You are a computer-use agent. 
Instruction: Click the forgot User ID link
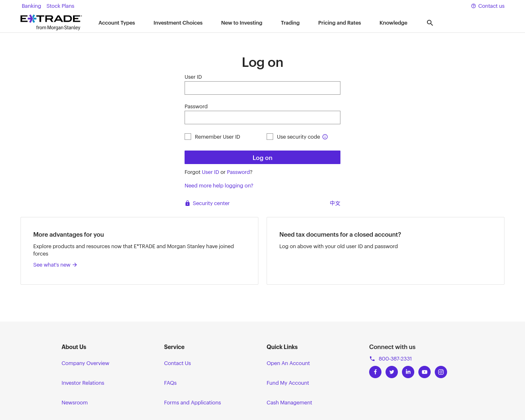[x=210, y=172]
